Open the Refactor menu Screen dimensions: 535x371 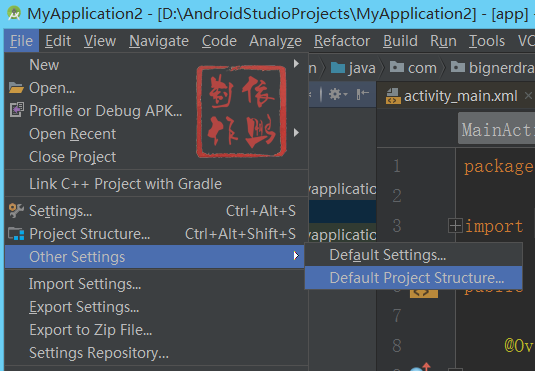pos(342,41)
